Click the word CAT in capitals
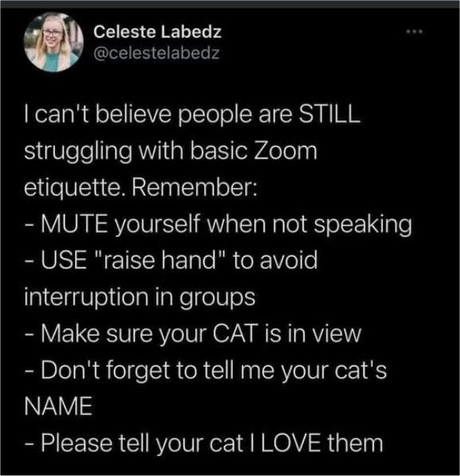This screenshot has height=476, width=460. pos(235,333)
